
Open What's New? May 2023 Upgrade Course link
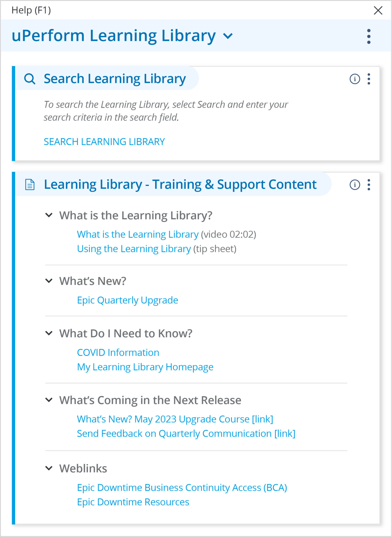pos(175,419)
